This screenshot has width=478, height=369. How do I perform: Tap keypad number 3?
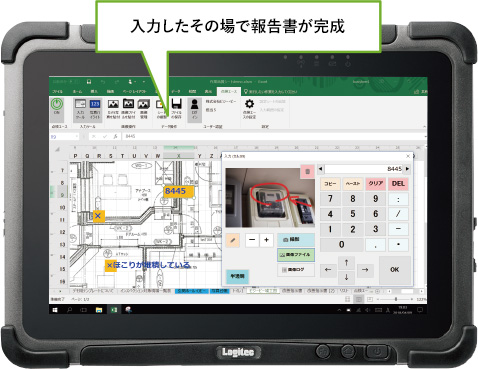click(376, 229)
